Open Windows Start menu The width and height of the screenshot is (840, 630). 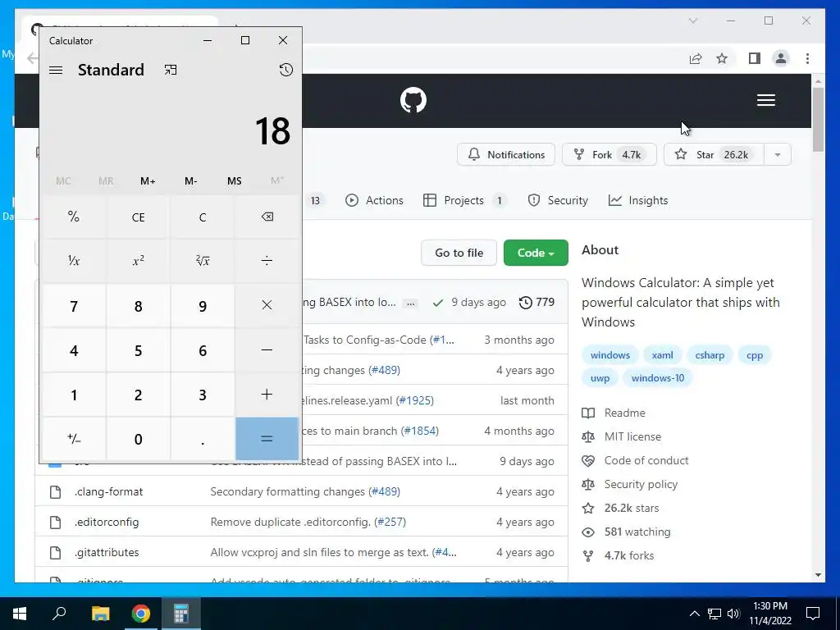pos(20,614)
